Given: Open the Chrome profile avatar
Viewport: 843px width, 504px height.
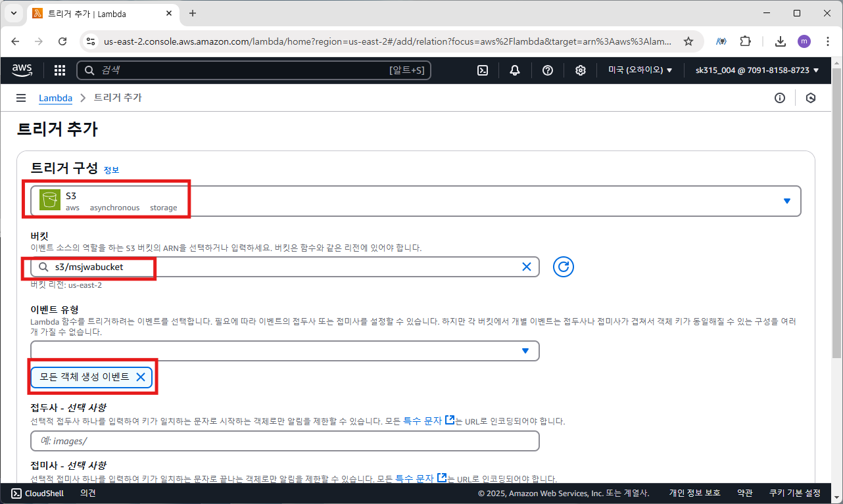Looking at the screenshot, I should 804,41.
